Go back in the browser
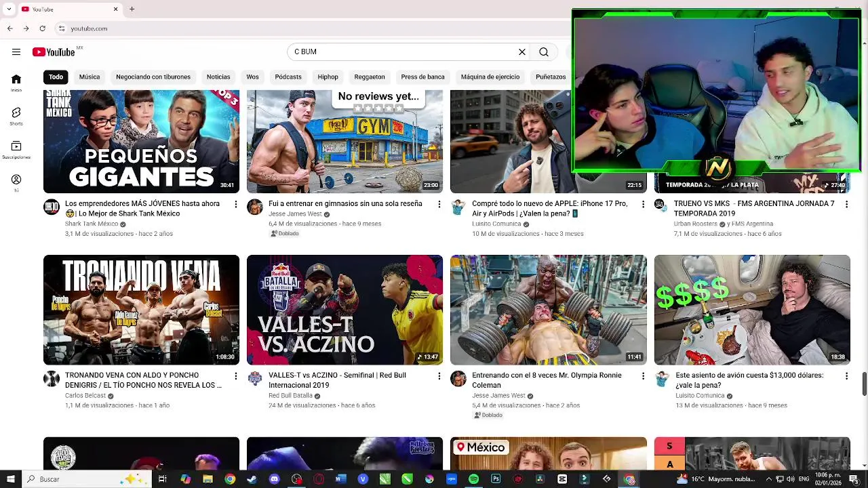868x488 pixels. (9, 28)
